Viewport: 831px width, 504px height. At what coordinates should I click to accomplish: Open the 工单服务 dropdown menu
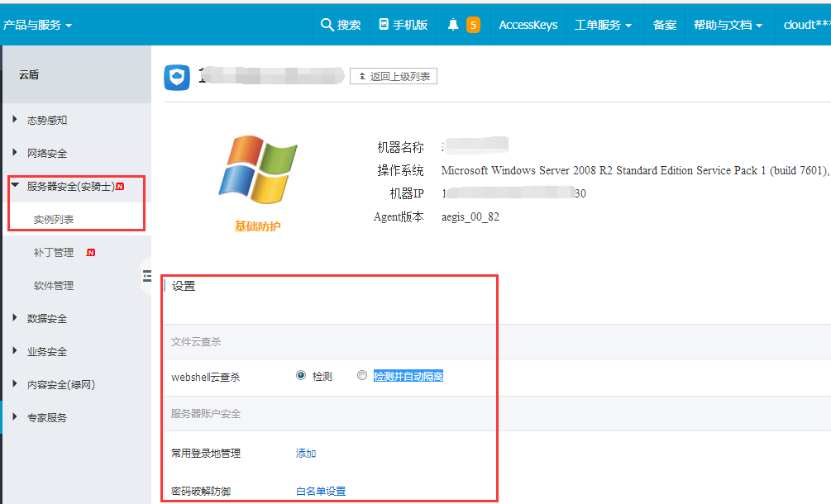pyautogui.click(x=603, y=25)
